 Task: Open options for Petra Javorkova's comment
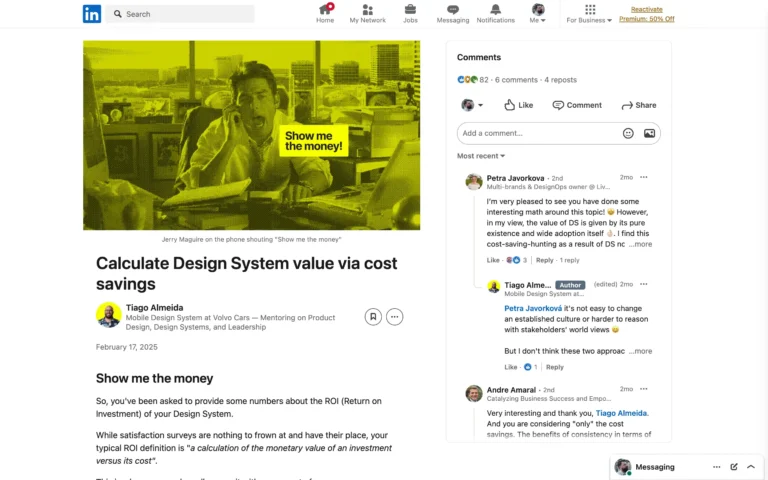pyautogui.click(x=644, y=177)
